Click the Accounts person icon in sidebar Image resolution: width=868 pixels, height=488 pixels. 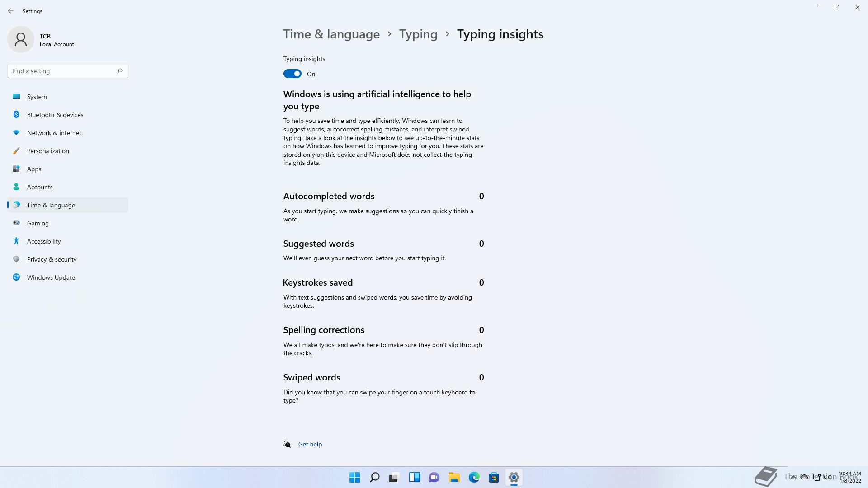tap(16, 187)
